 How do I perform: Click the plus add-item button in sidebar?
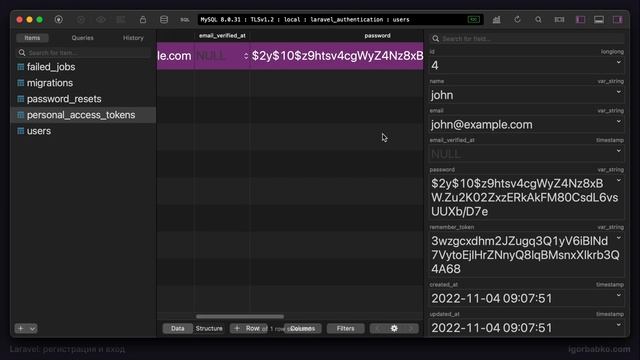pyautogui.click(x=21, y=328)
